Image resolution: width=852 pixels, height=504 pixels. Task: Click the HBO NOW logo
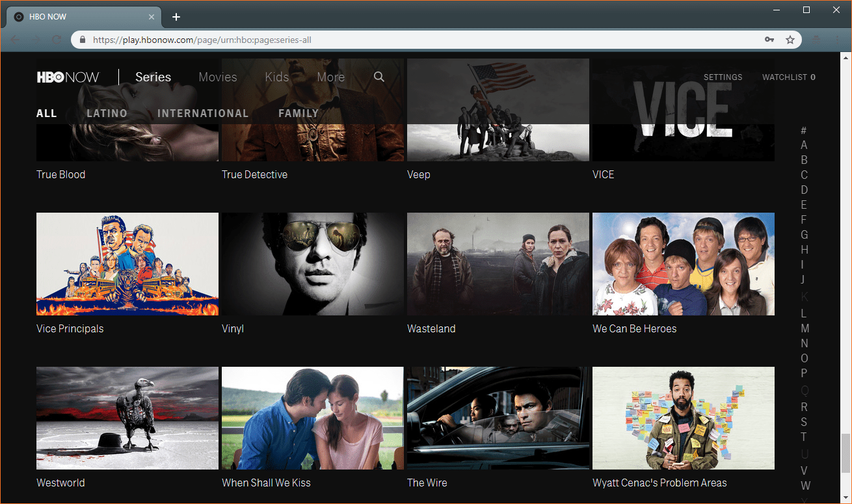(68, 77)
